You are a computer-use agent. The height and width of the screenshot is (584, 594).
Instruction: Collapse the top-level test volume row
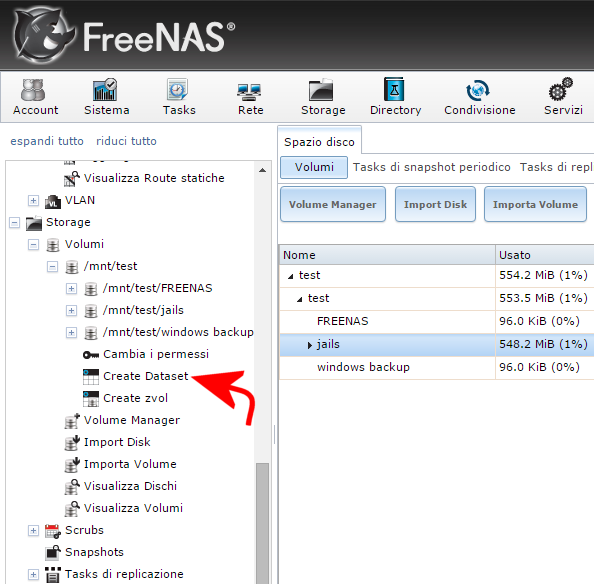coord(291,276)
